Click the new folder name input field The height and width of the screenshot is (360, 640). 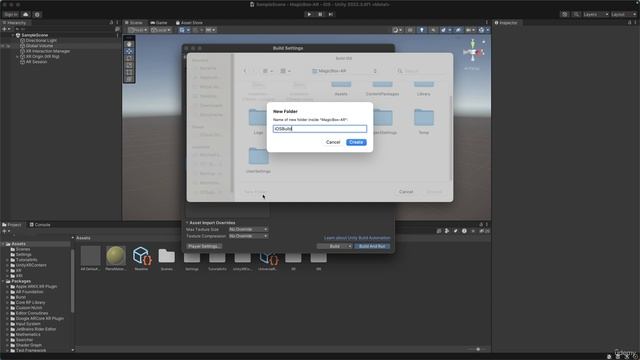coord(320,129)
